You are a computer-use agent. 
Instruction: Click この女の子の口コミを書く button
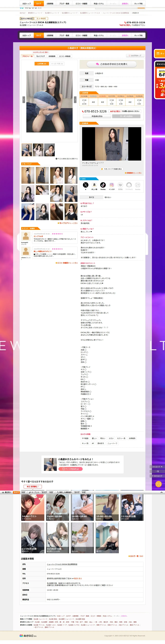coord(112,64)
